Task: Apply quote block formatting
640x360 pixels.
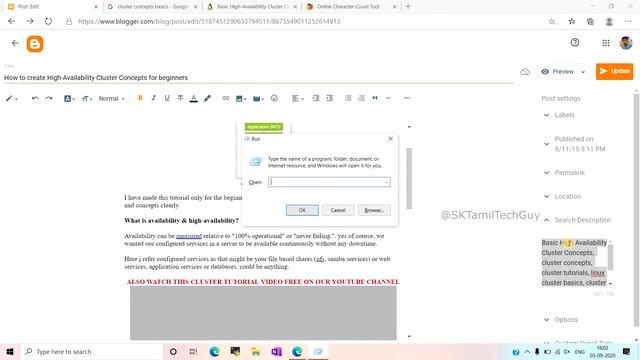Action: 375,98
